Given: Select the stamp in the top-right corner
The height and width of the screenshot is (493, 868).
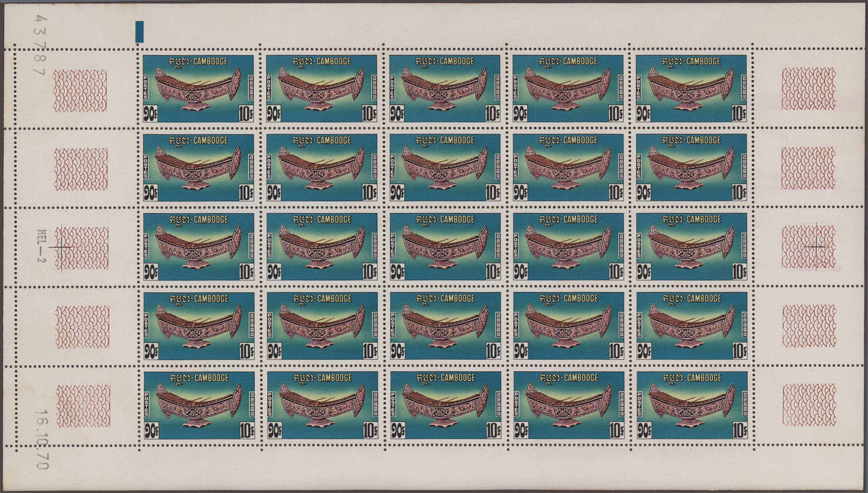Looking at the screenshot, I should coord(691,89).
